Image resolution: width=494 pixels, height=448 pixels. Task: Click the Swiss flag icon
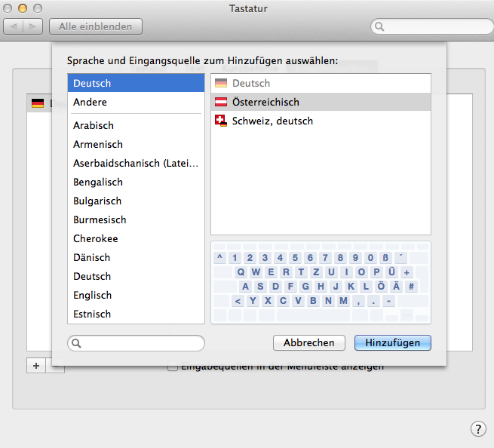click(x=221, y=121)
